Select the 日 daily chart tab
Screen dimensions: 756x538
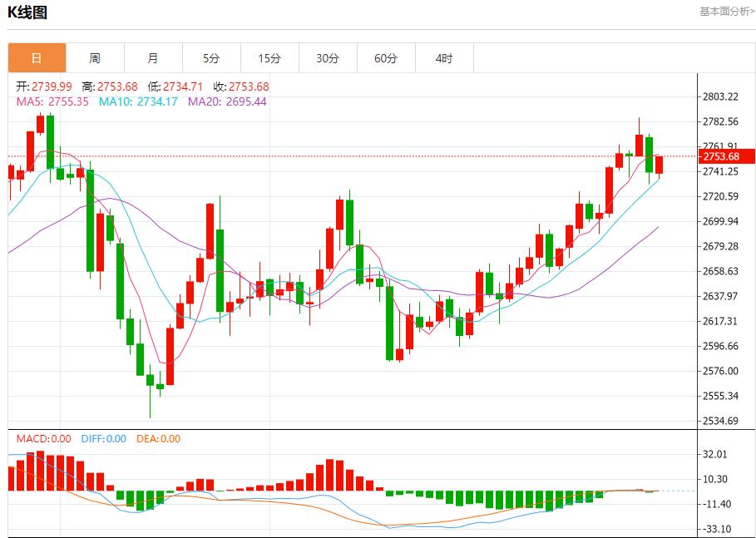click(37, 58)
